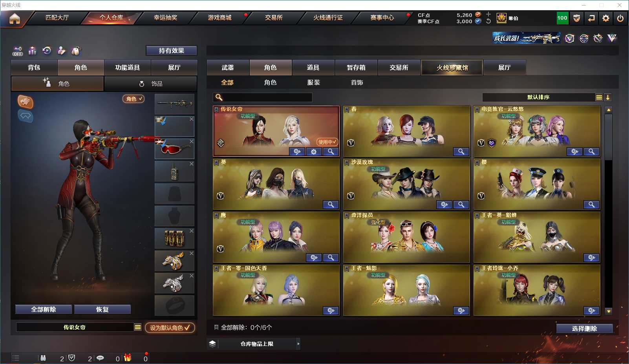
Task: Open magnifier preview on 传说女帝 card
Action: click(x=331, y=152)
